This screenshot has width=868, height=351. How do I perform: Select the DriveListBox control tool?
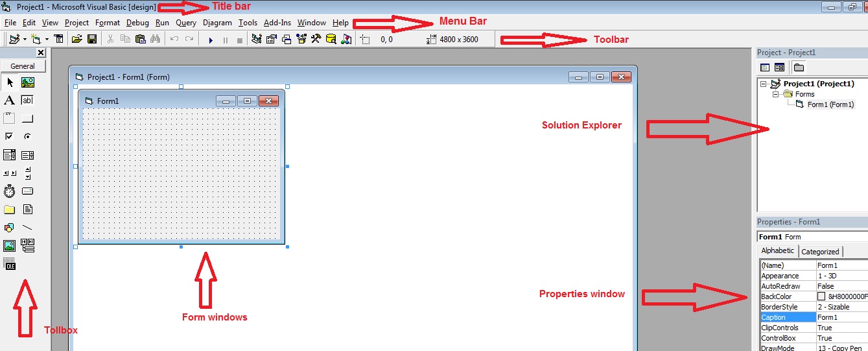click(28, 191)
